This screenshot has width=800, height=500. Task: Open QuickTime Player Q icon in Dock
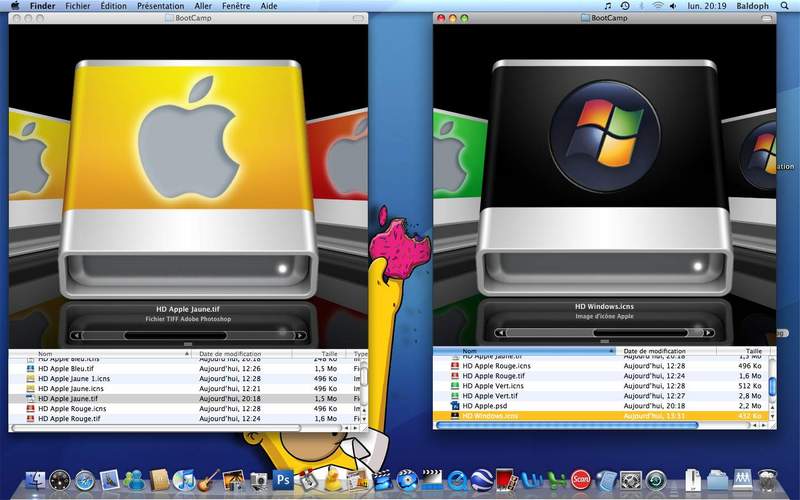[x=457, y=481]
